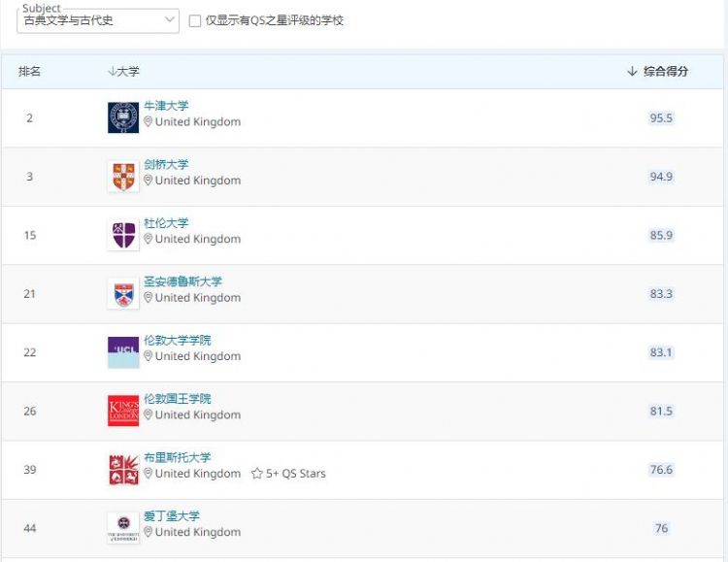This screenshot has width=728, height=562.
Task: Click the Subject dropdown chevron arrow
Action: point(170,20)
